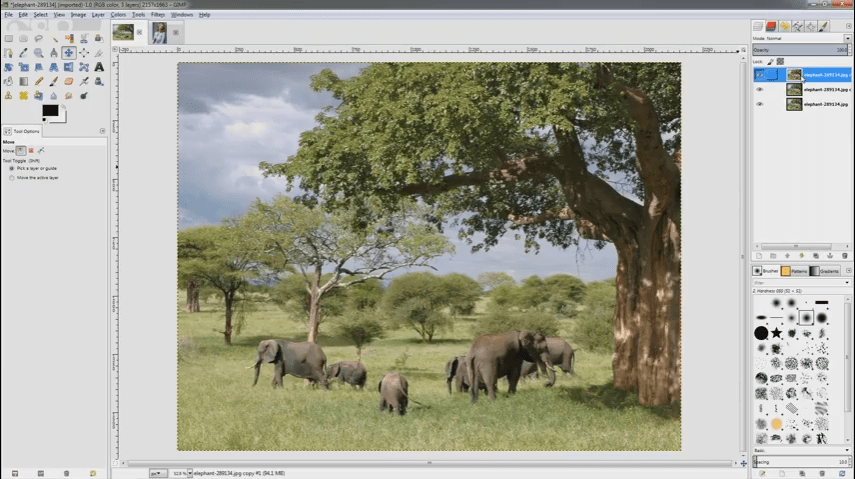Viewport: 855px width, 479px height.
Task: Select 'Move the active layer' radio option
Action: (x=11, y=177)
